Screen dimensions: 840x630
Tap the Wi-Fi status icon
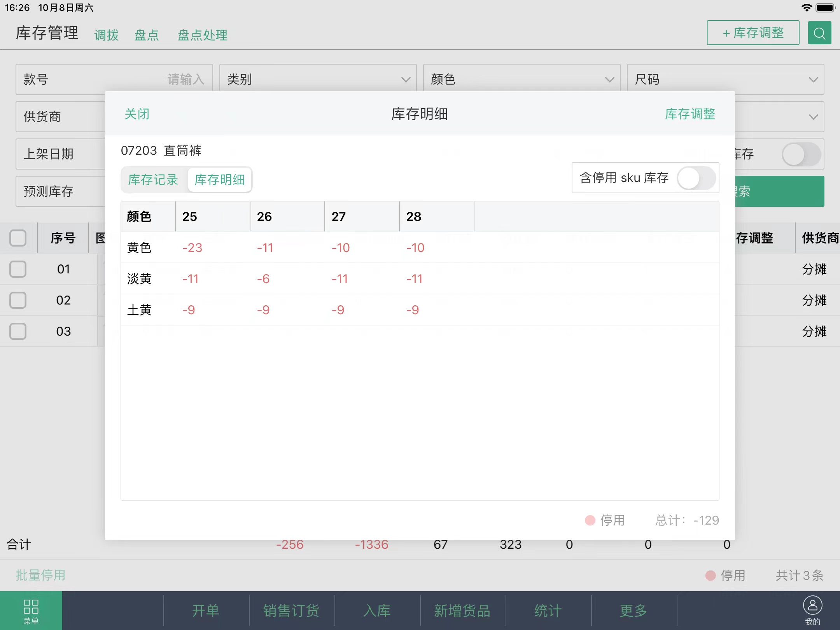click(807, 7)
